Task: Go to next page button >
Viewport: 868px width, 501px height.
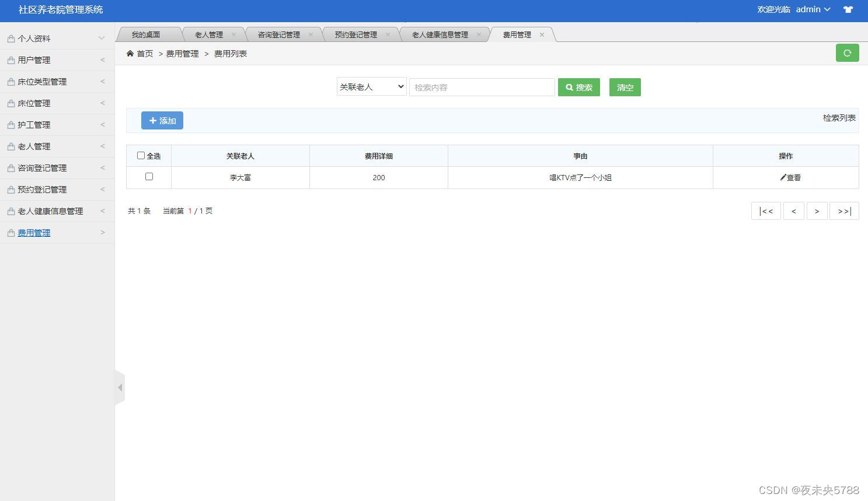Action: (817, 211)
